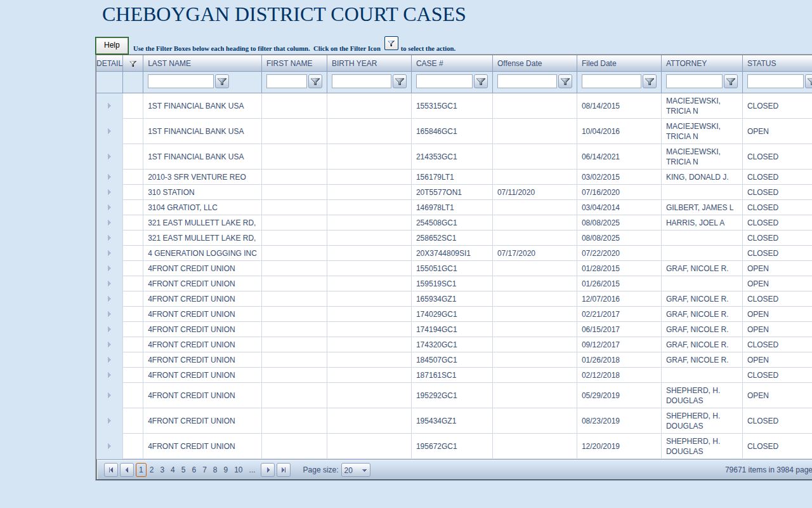Sort by Filed Date column header
This screenshot has height=508, width=812.
[599, 63]
